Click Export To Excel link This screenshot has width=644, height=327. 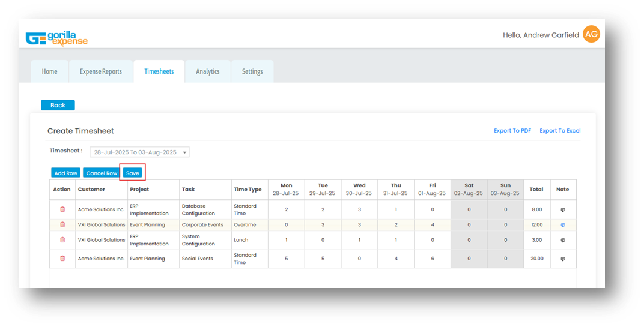(x=560, y=130)
